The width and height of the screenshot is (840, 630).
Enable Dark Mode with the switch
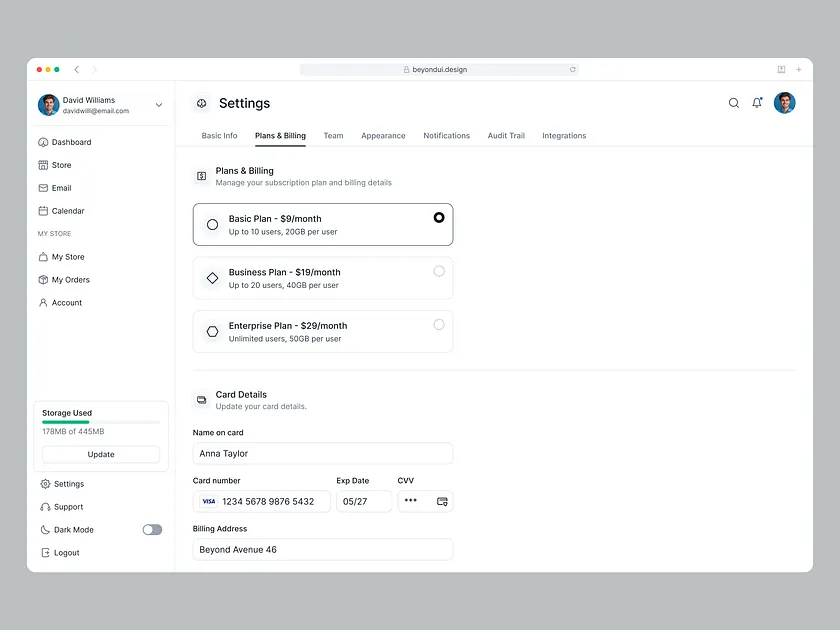(x=151, y=529)
